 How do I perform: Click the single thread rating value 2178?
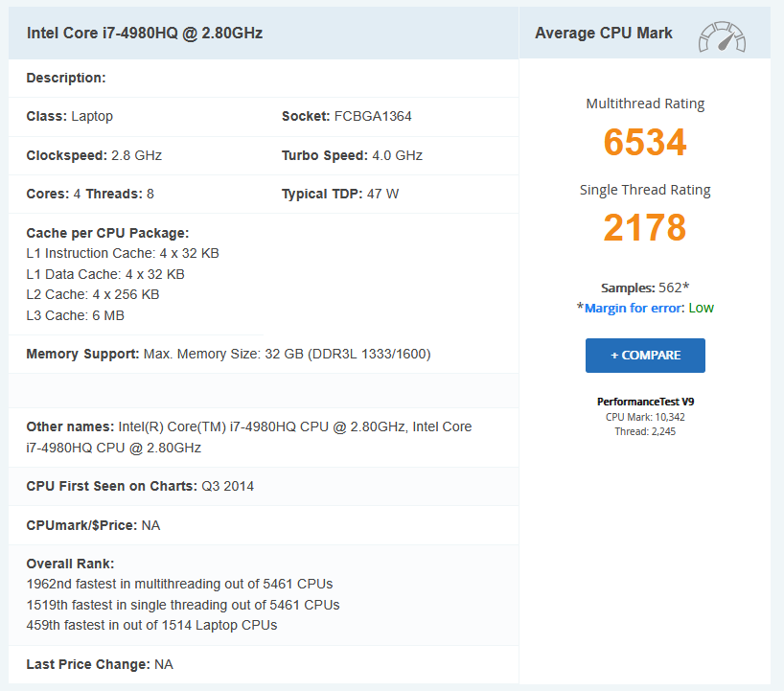[645, 227]
